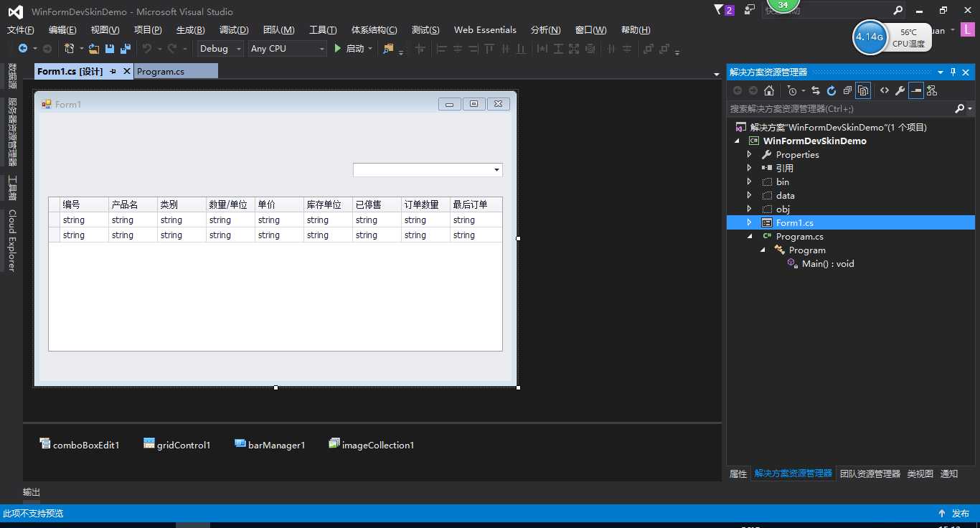The height and width of the screenshot is (528, 980).
Task: Click New Project icon in toolbar
Action: click(x=70, y=48)
